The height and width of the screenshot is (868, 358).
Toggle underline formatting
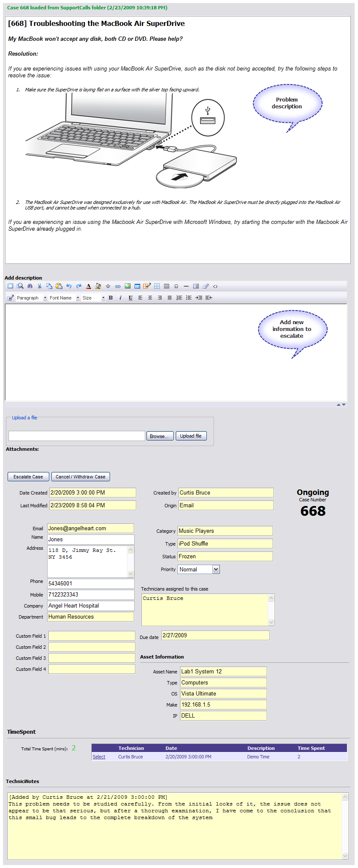(x=130, y=298)
